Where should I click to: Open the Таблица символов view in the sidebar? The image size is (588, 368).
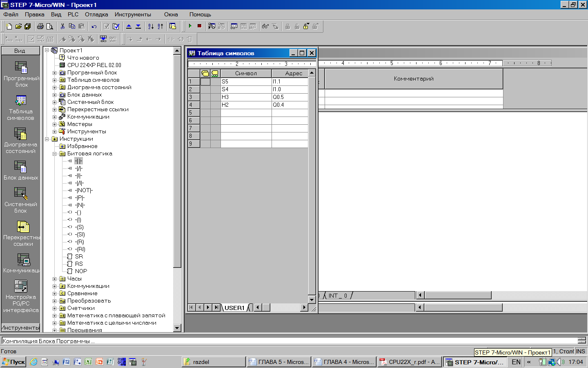[21, 108]
